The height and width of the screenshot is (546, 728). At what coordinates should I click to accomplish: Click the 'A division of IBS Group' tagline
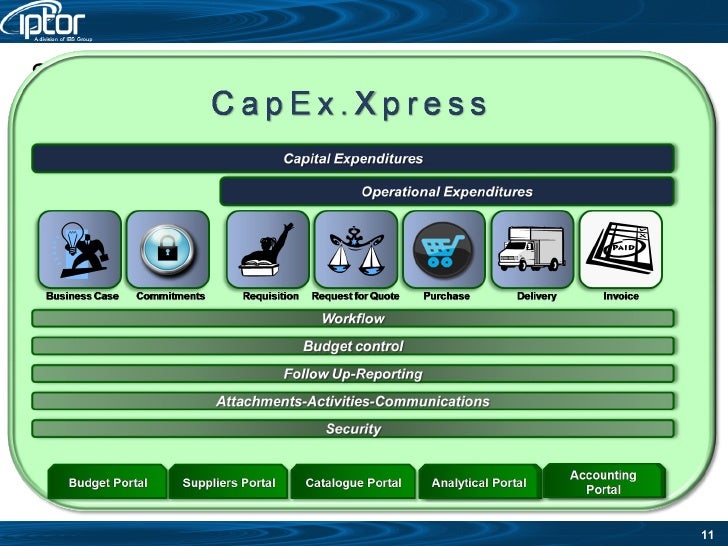pos(63,39)
